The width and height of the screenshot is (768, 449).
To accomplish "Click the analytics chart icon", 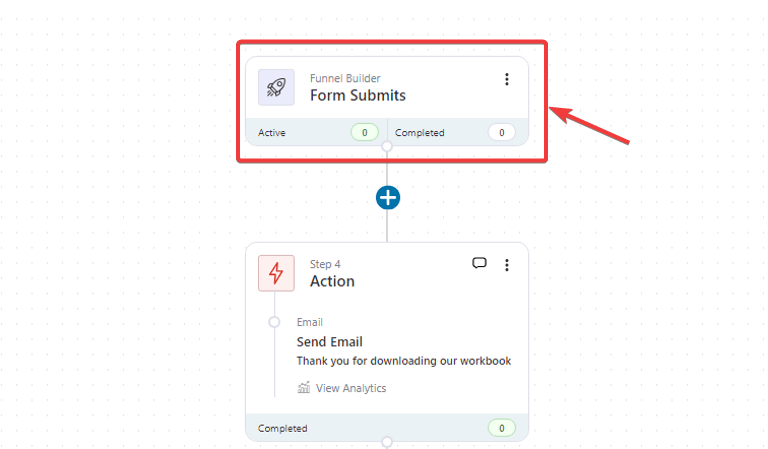I will tap(304, 388).
